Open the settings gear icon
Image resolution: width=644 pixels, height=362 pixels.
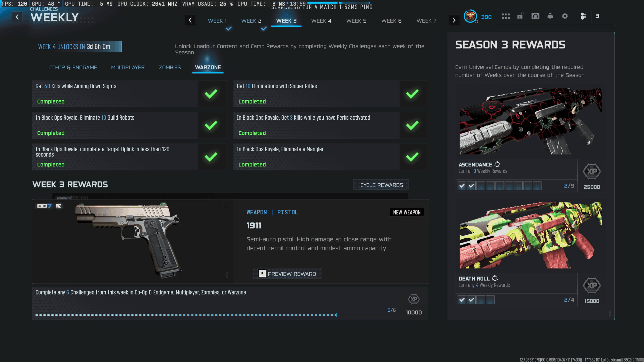point(565,16)
